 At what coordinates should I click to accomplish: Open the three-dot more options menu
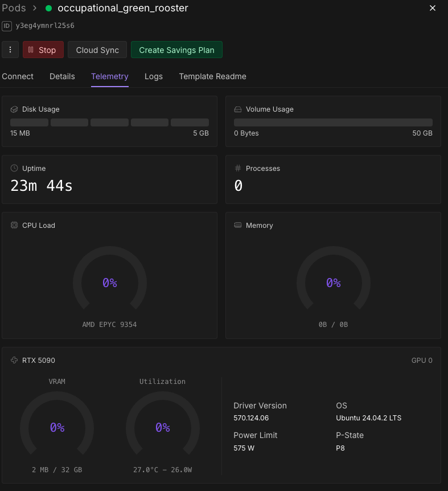10,50
